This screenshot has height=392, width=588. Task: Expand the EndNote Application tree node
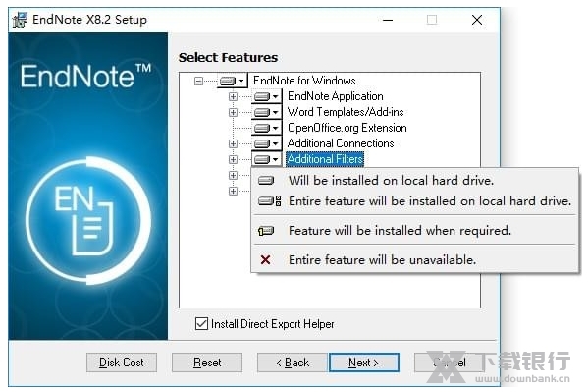tap(233, 96)
